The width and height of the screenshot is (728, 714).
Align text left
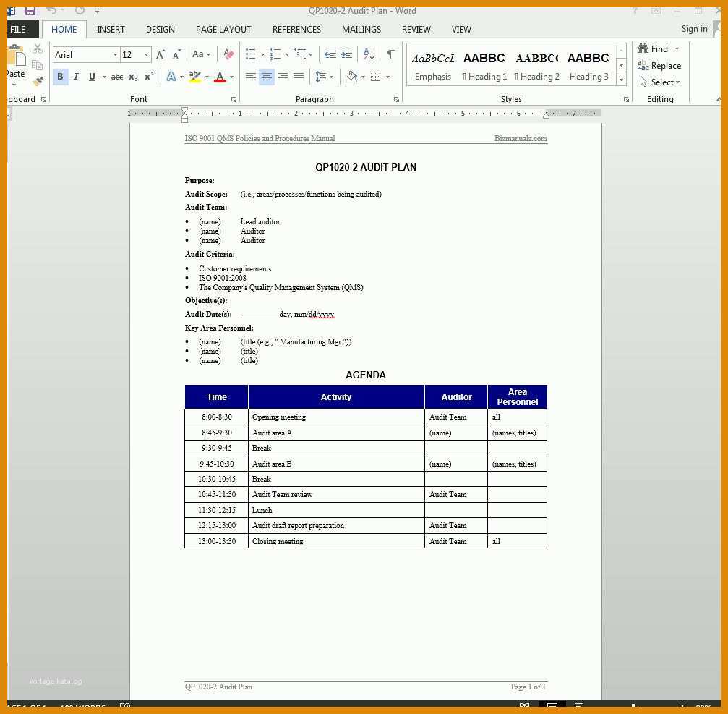250,77
